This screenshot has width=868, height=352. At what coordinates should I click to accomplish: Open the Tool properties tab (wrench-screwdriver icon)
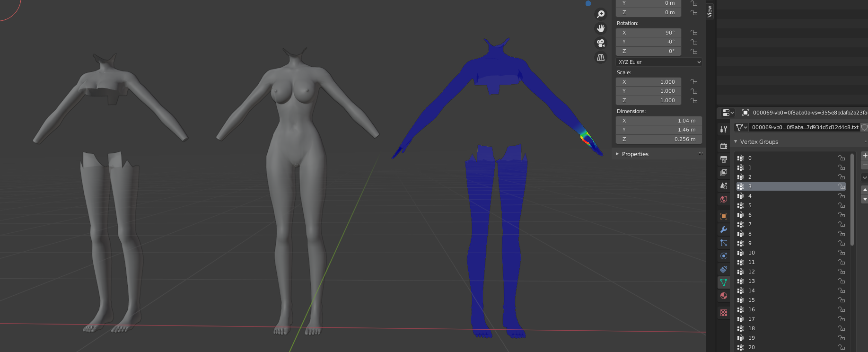pyautogui.click(x=724, y=129)
